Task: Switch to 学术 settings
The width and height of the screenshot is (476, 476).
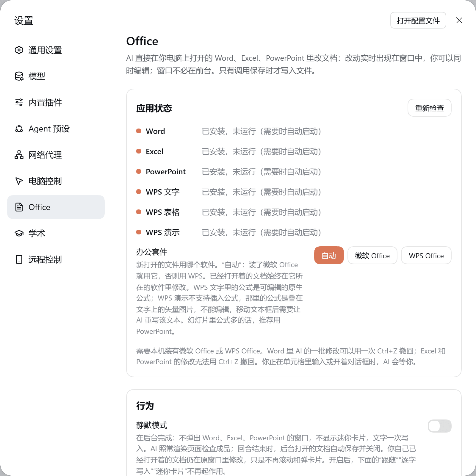Action: pos(56,233)
